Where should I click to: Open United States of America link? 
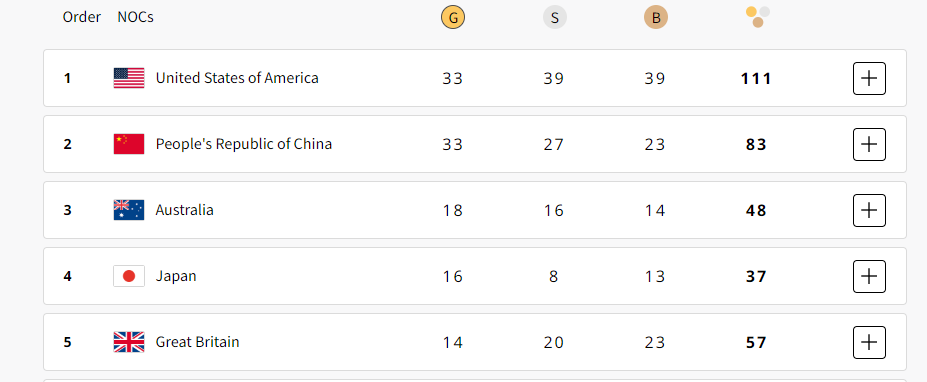pyautogui.click(x=237, y=78)
